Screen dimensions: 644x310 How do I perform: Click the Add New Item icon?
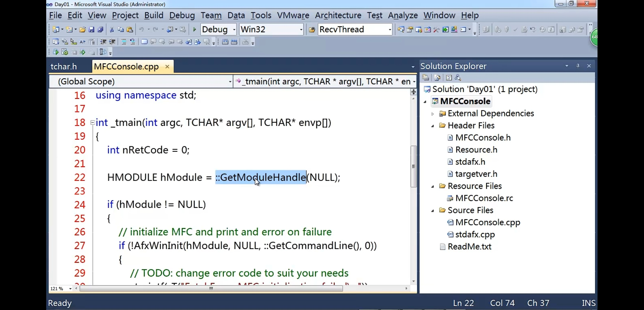(x=69, y=30)
